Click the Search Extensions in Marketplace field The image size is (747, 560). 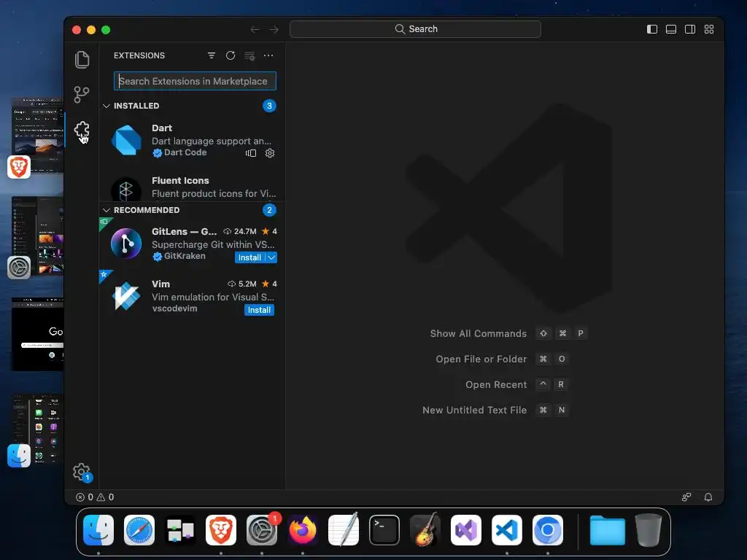(x=195, y=81)
